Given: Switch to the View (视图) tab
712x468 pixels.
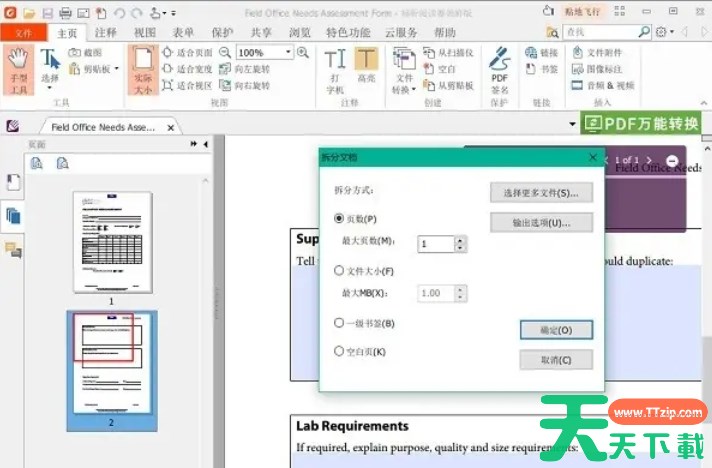Looking at the screenshot, I should point(144,33).
